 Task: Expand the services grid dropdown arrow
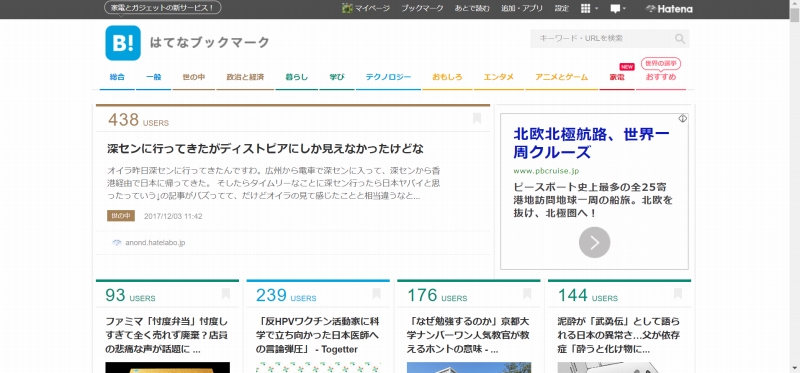pyautogui.click(x=596, y=9)
